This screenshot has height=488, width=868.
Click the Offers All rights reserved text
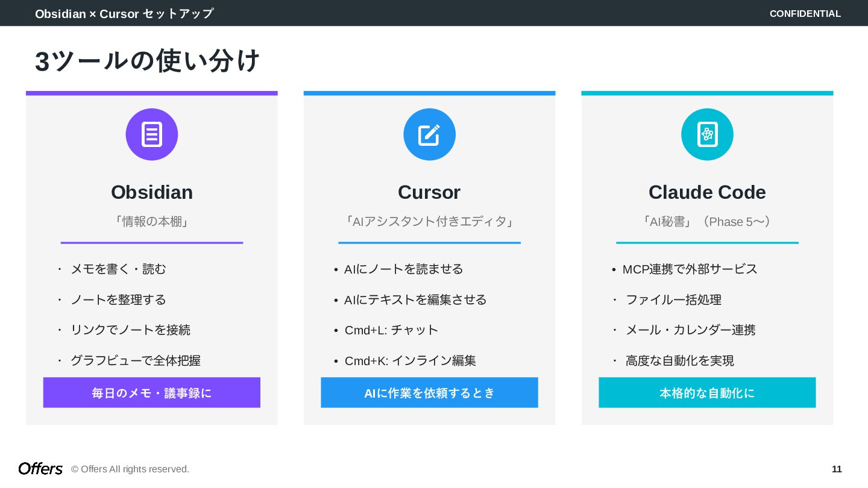click(130, 469)
